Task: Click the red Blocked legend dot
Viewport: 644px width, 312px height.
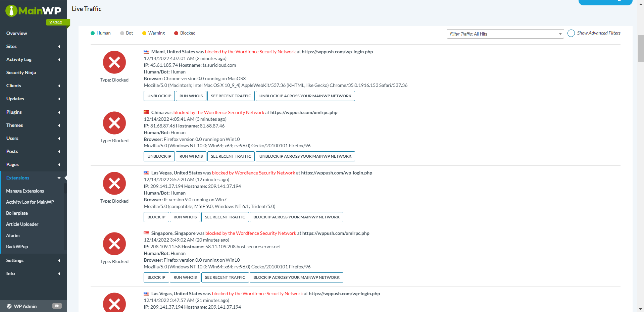Action: (x=176, y=33)
